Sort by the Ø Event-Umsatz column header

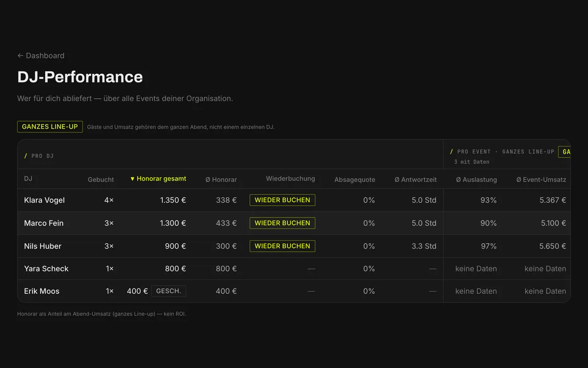pyautogui.click(x=541, y=180)
